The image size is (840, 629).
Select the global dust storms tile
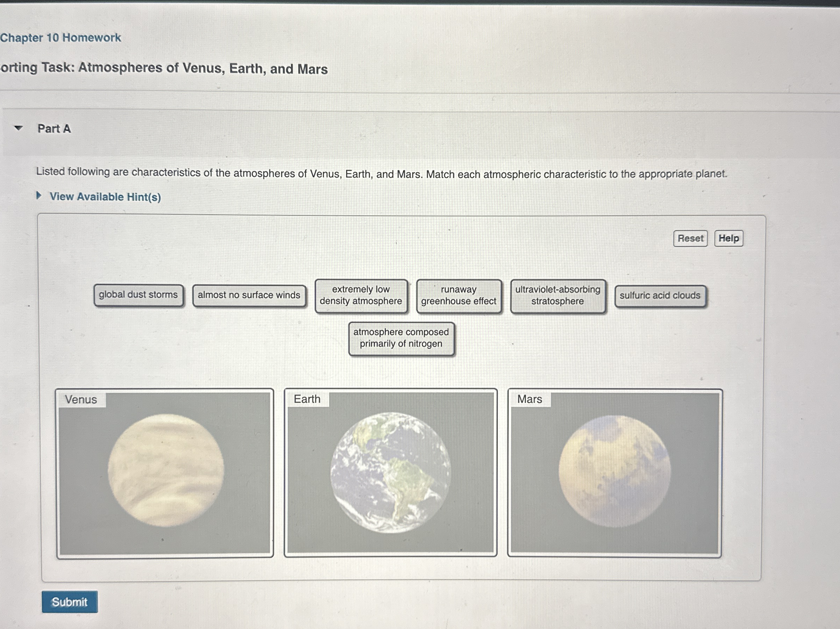(x=138, y=295)
